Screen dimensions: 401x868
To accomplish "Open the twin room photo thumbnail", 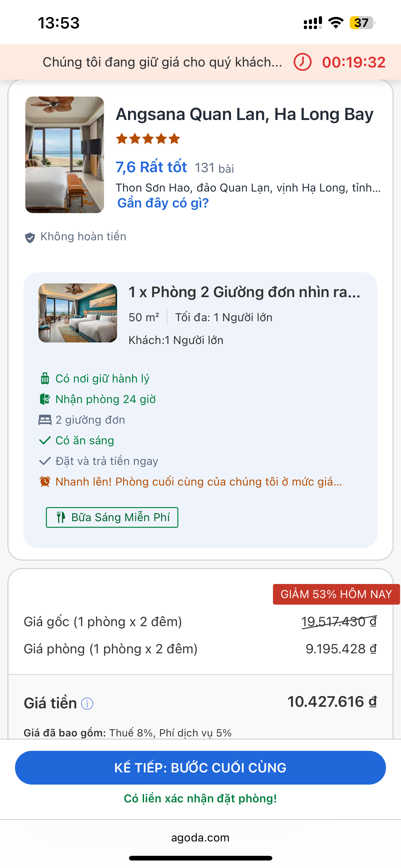I will (78, 313).
